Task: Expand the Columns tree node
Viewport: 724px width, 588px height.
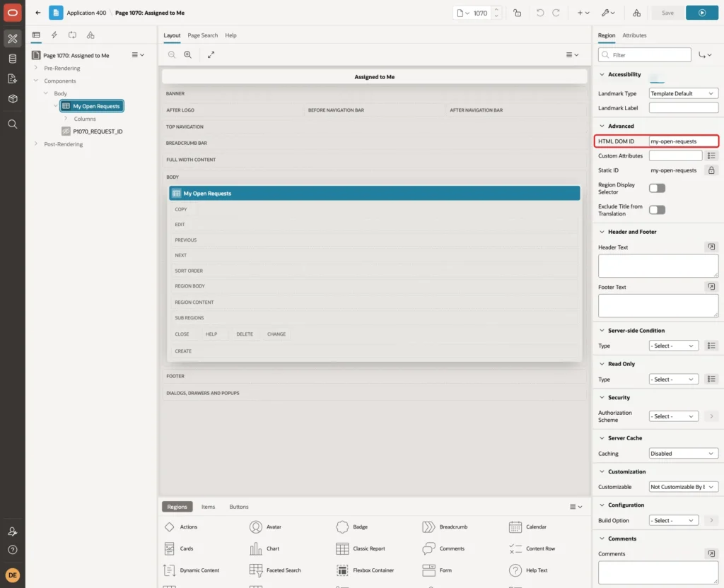Action: point(66,119)
